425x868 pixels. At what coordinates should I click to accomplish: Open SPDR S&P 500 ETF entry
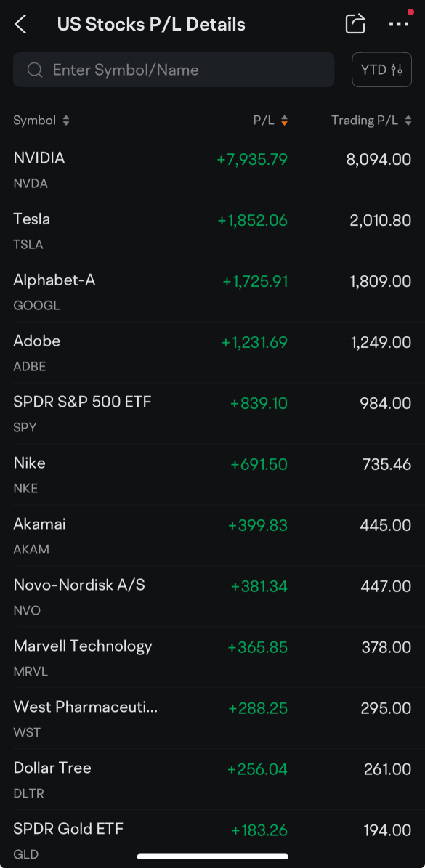point(212,413)
